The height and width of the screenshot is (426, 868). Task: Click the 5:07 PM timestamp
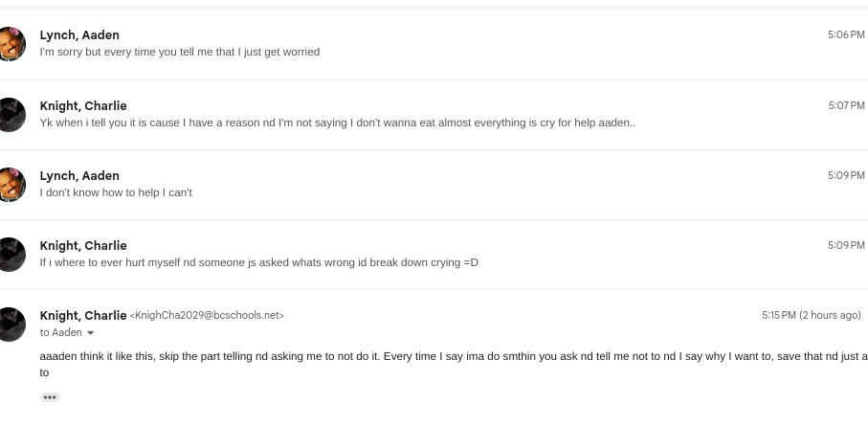845,105
